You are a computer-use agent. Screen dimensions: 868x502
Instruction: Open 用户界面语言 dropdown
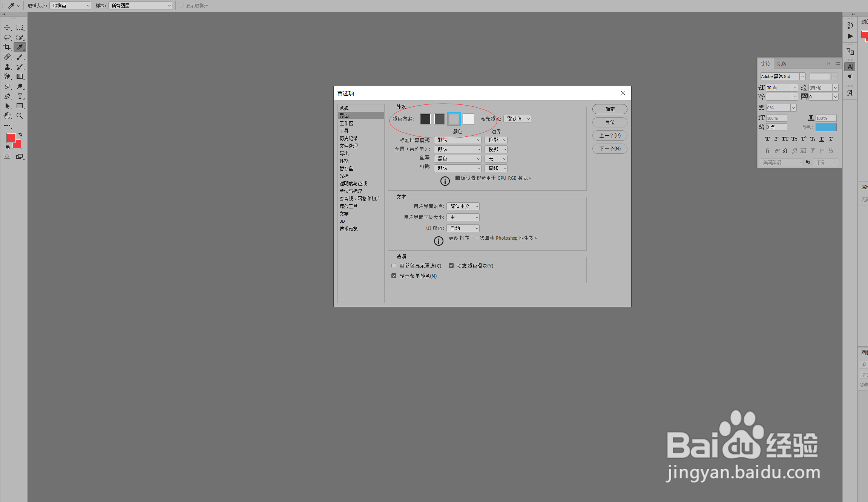[x=463, y=206]
